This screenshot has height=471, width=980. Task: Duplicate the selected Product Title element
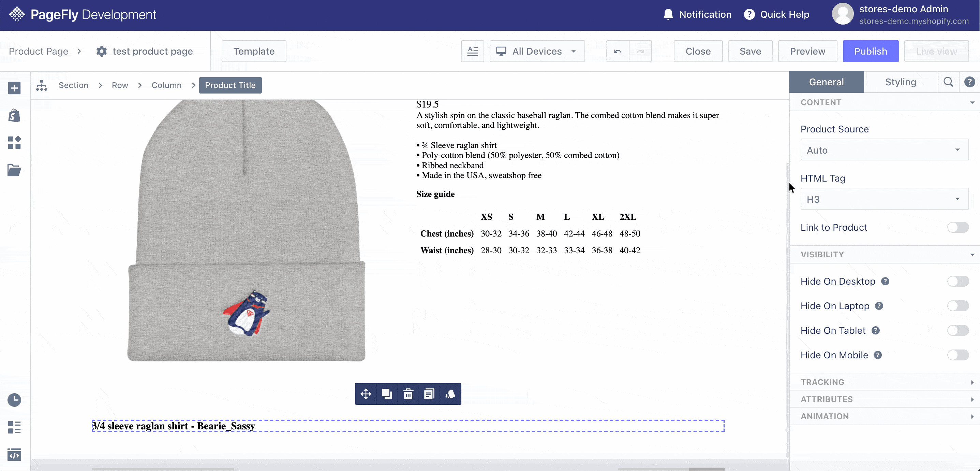(x=387, y=394)
